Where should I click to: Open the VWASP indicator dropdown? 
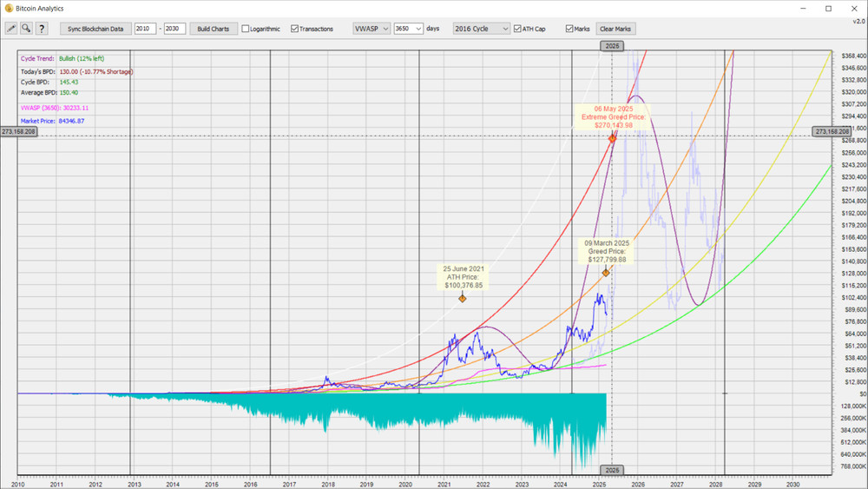(372, 29)
